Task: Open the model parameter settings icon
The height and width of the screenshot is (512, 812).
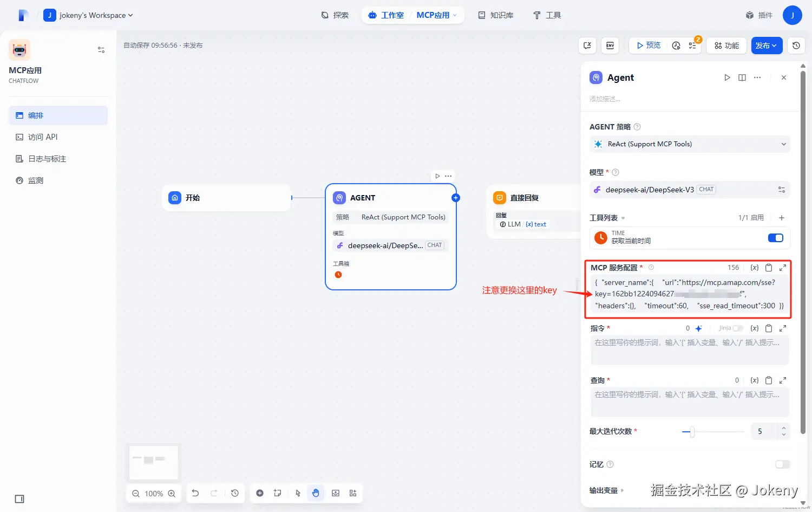Action: pyautogui.click(x=782, y=190)
